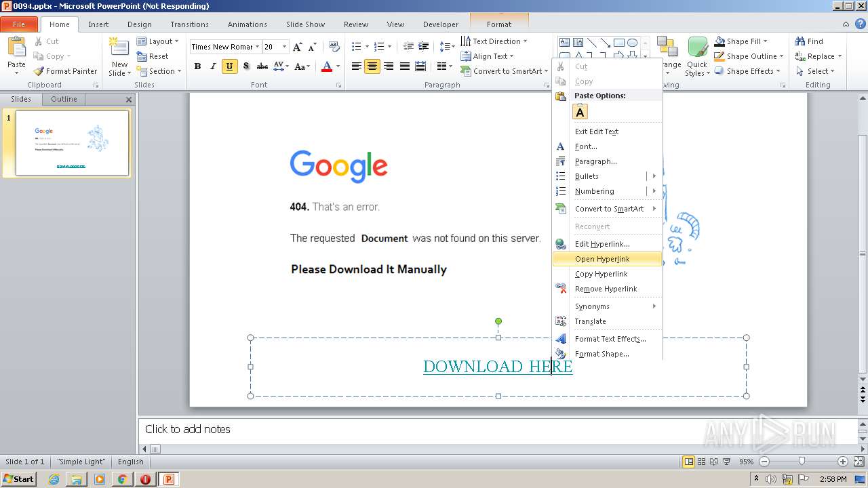
Task: Pick the Rectangle shape in gallery
Action: [x=619, y=43]
